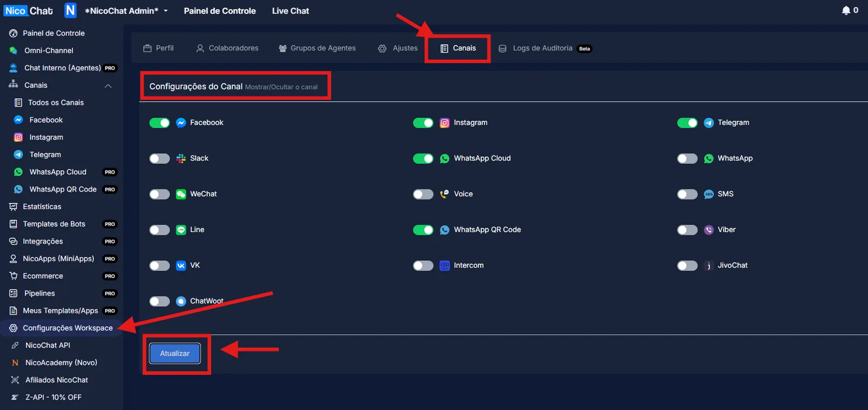Click the Configurações Workspace gear icon

click(x=14, y=328)
